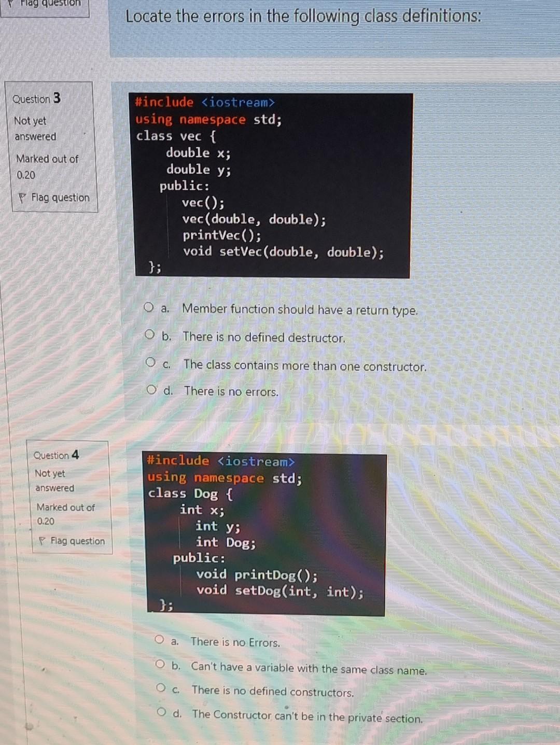Click 'Marked out of 0.20' under Question 4

coord(64,514)
